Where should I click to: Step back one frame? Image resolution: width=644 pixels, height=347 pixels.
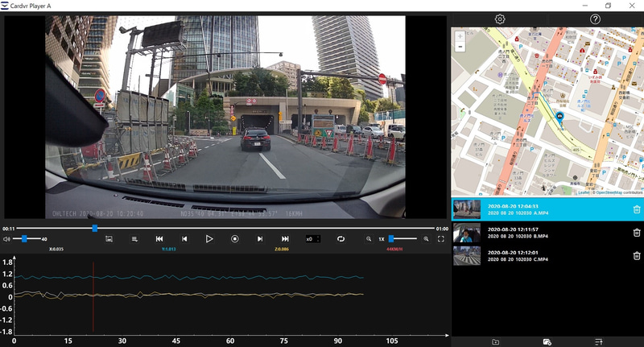click(184, 238)
